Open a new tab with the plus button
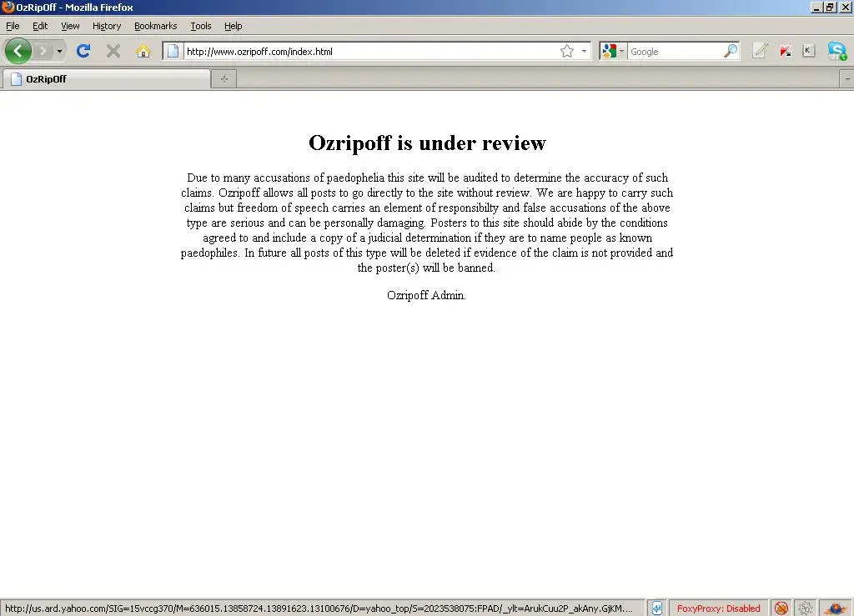The width and height of the screenshot is (854, 616). [224, 79]
